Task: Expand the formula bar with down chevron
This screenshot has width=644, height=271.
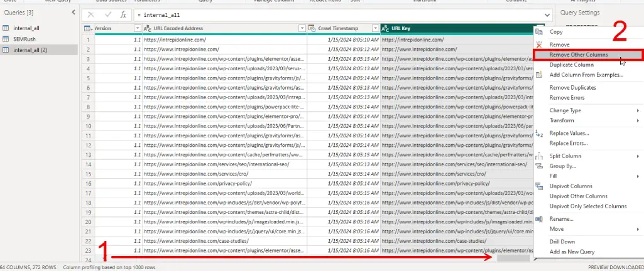Action: 547,15
